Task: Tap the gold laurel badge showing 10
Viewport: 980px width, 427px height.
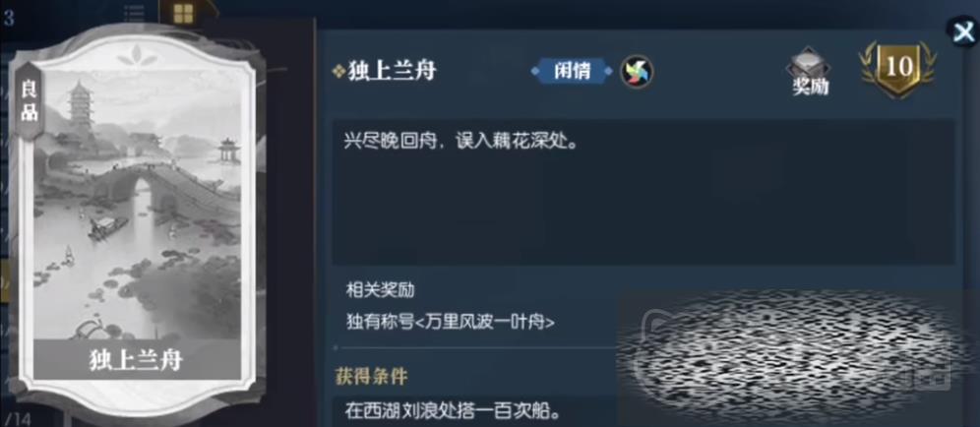Action: (x=898, y=70)
